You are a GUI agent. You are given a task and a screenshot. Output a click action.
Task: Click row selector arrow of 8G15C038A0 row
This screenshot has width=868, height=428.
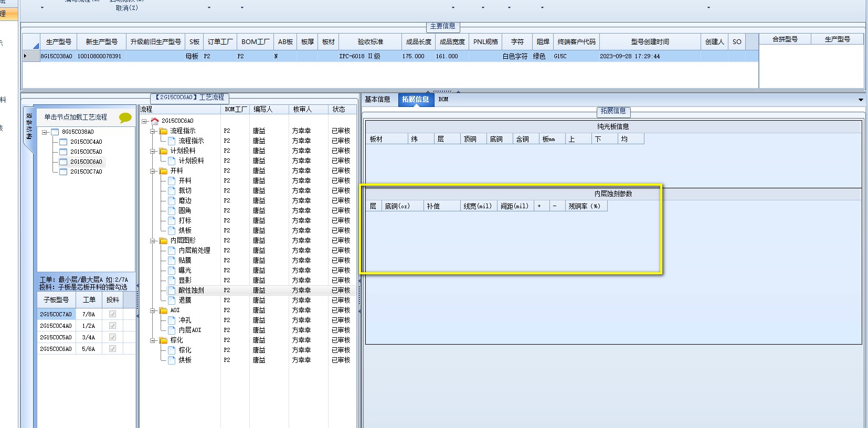tap(31, 56)
